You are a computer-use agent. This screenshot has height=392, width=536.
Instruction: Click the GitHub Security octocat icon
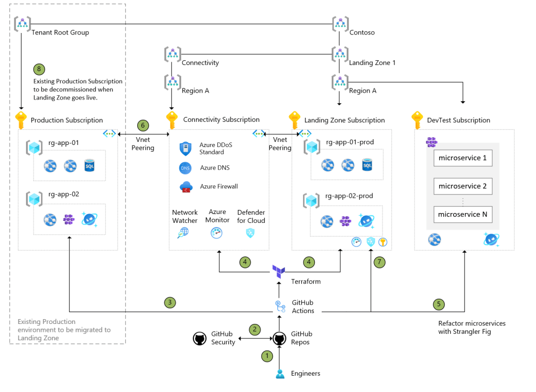click(200, 339)
